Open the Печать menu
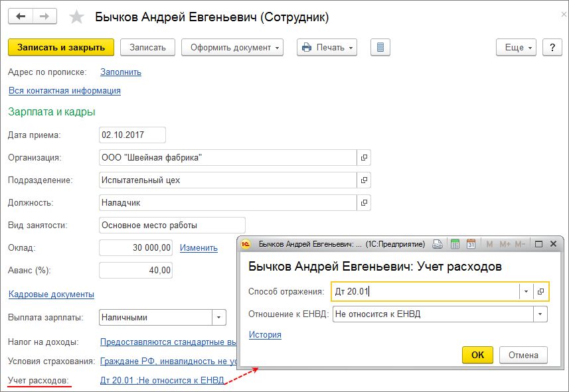This screenshot has width=569, height=392. pyautogui.click(x=327, y=47)
